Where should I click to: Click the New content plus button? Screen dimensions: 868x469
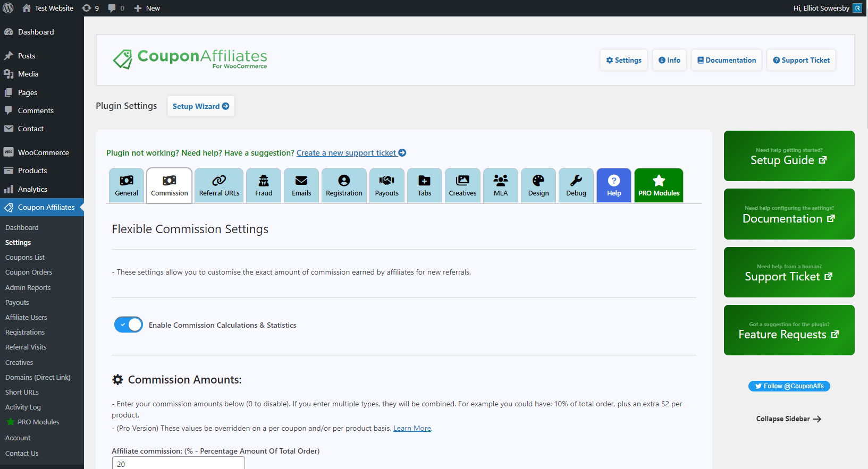147,8
